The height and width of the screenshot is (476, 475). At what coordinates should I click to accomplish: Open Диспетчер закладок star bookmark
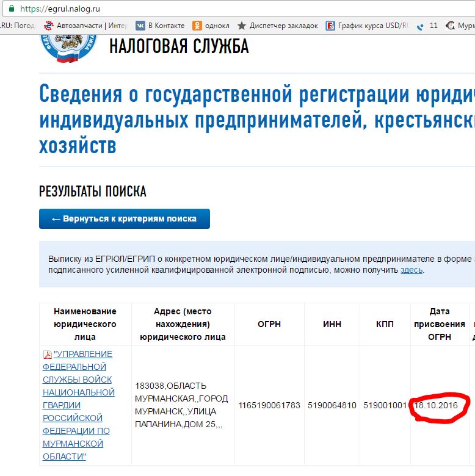[x=278, y=26]
